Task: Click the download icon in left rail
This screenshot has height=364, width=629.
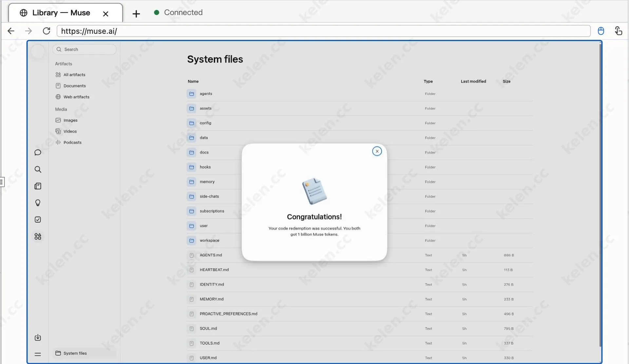Action: pyautogui.click(x=38, y=337)
